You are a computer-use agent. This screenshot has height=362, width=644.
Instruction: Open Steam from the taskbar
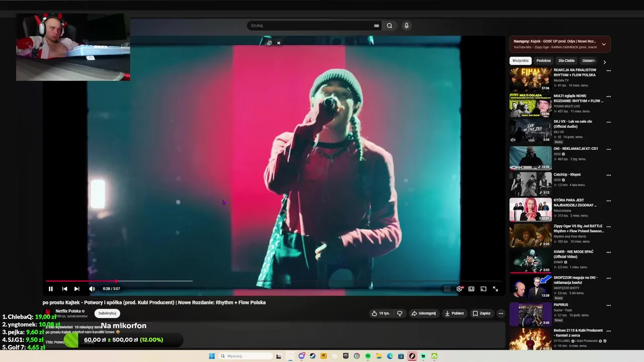pos(312,356)
